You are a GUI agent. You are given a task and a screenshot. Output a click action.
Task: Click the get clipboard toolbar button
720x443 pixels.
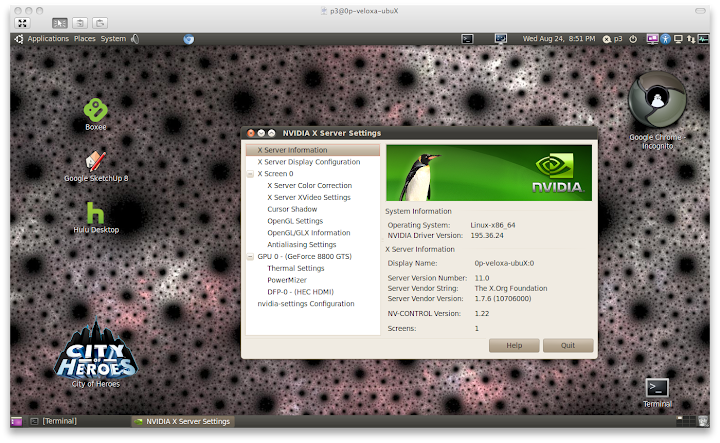(x=80, y=23)
